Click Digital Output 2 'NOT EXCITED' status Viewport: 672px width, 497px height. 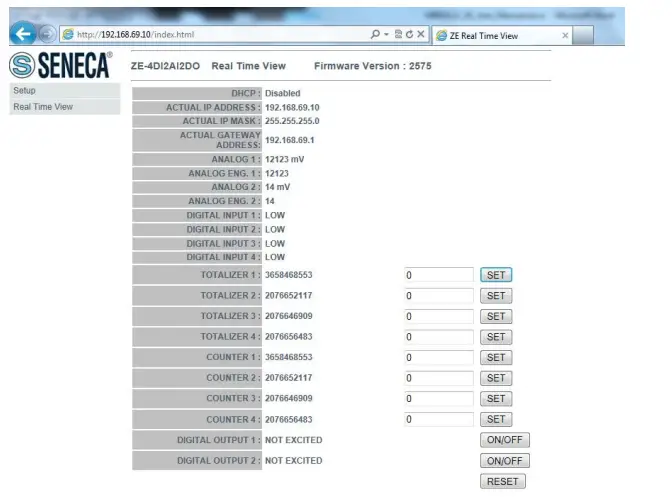[294, 461]
